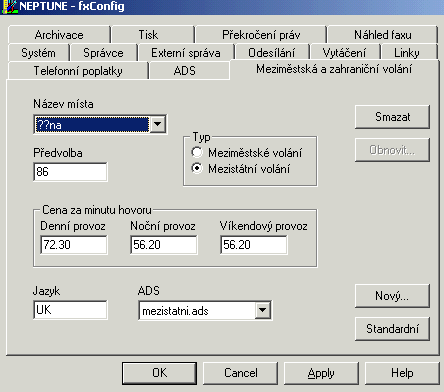
Task: Click the Jazyk input field
Action: 70,310
